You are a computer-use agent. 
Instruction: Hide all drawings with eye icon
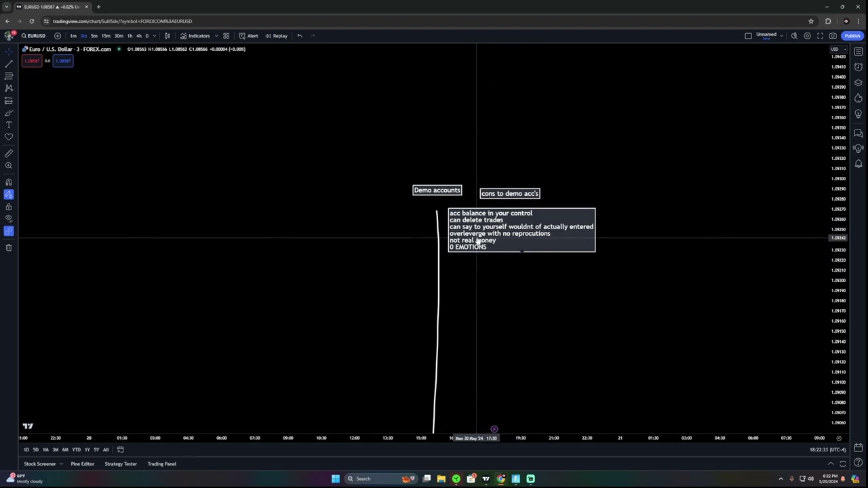(x=9, y=218)
